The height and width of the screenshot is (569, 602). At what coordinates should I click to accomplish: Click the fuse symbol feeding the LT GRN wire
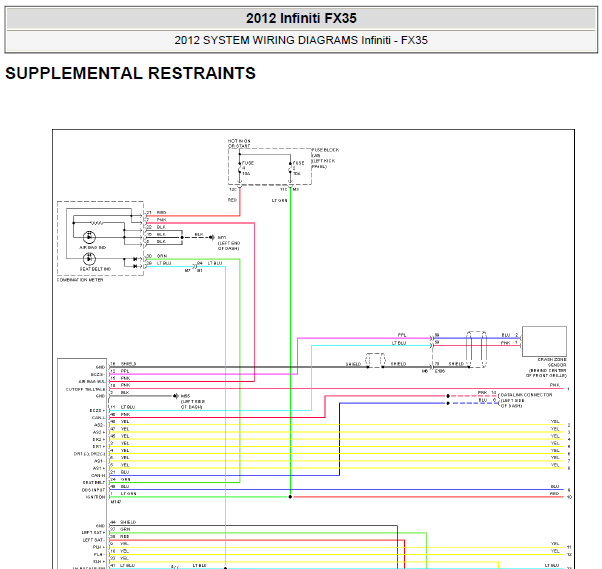point(290,168)
